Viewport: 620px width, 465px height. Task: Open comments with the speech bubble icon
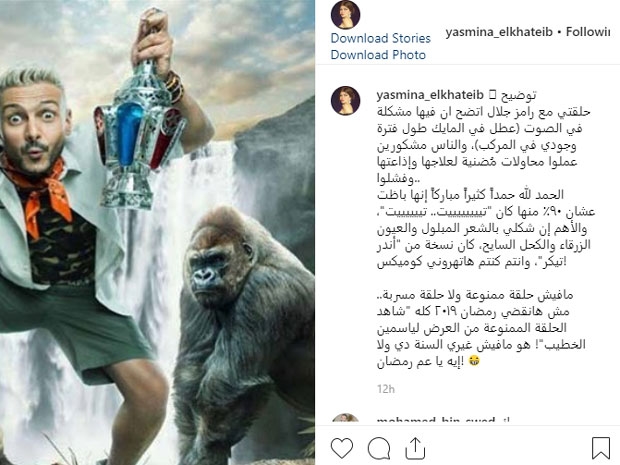click(379, 448)
